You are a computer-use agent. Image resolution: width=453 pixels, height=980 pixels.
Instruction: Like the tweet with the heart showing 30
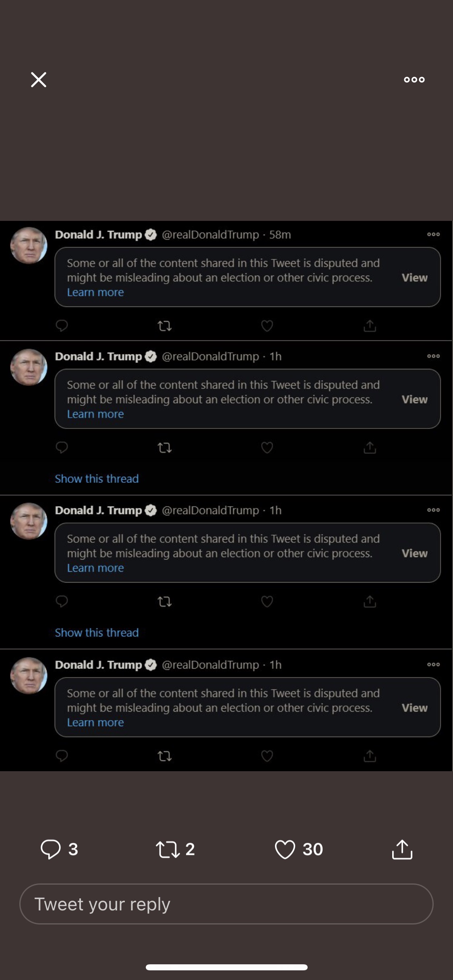(x=285, y=849)
